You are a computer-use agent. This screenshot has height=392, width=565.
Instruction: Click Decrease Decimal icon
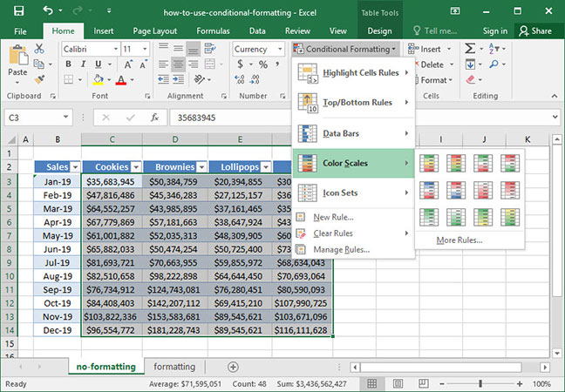[x=255, y=79]
